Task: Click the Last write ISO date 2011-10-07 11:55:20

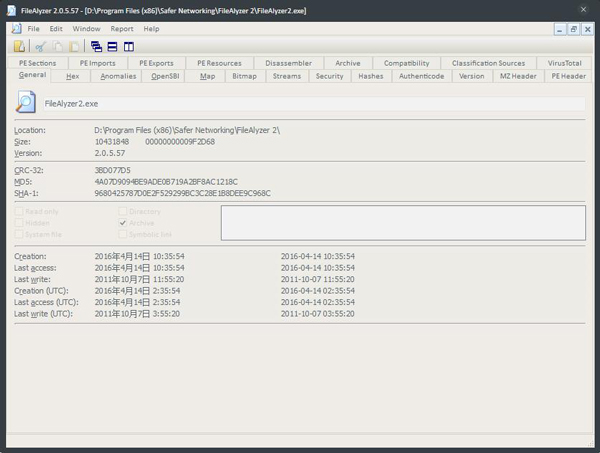Action: click(x=318, y=279)
